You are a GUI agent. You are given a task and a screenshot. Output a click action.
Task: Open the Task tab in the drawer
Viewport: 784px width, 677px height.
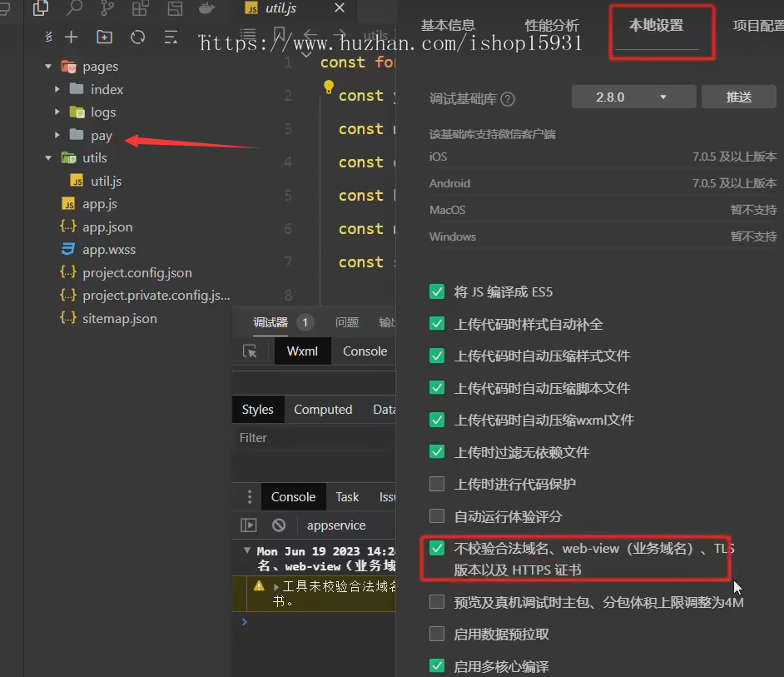pyautogui.click(x=347, y=497)
